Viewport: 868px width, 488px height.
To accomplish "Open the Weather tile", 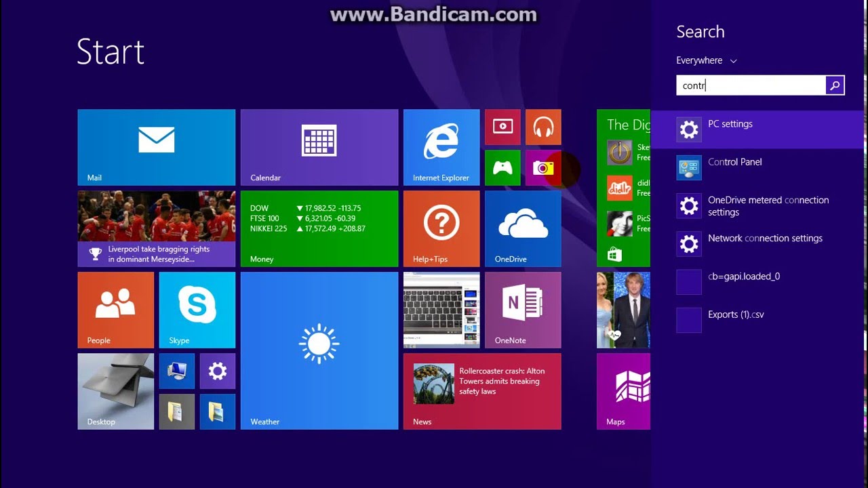I will [x=319, y=350].
